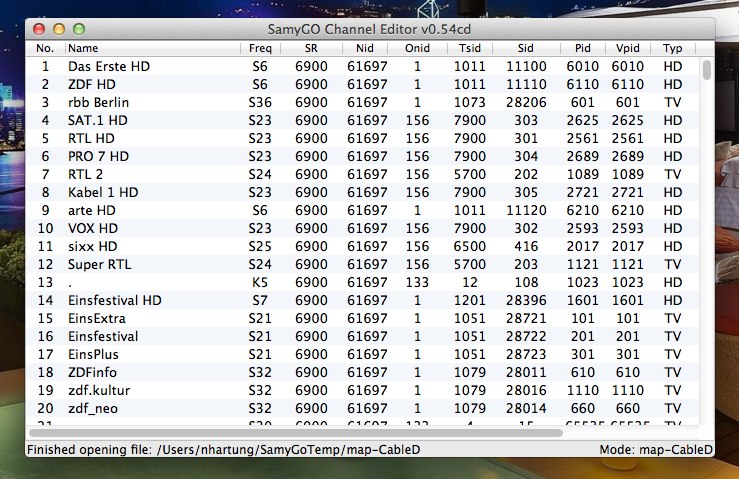Select the Super RTL channel
739x479 pixels.
pos(99,264)
